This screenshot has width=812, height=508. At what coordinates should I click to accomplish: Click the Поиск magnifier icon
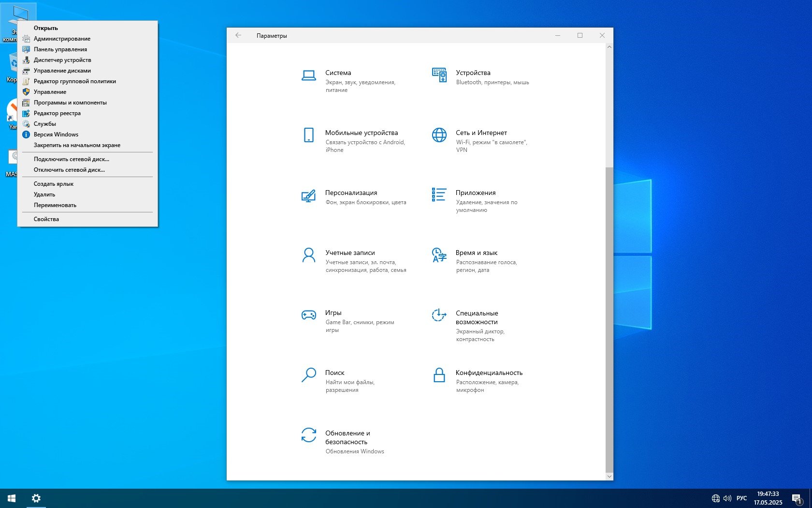click(308, 375)
